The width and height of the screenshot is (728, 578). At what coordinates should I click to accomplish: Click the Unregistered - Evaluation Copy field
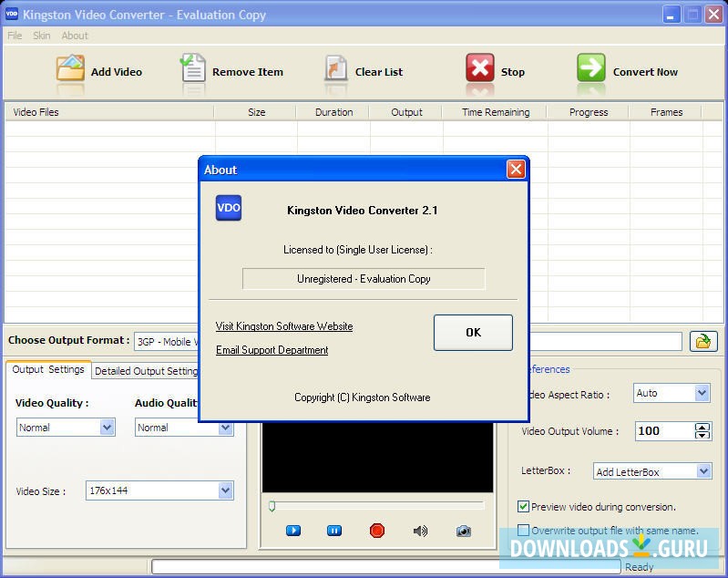(x=364, y=278)
